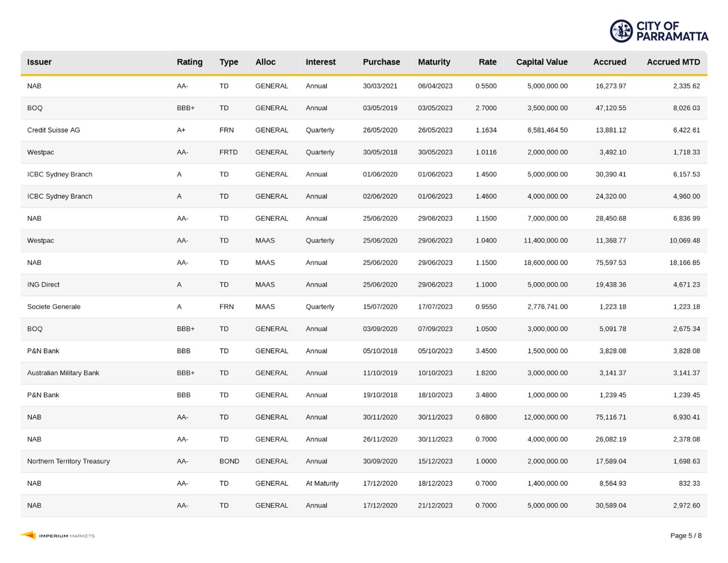Click the rate 0.9550 for Societe Generale
The height and width of the screenshot is (563, 728).
click(486, 307)
